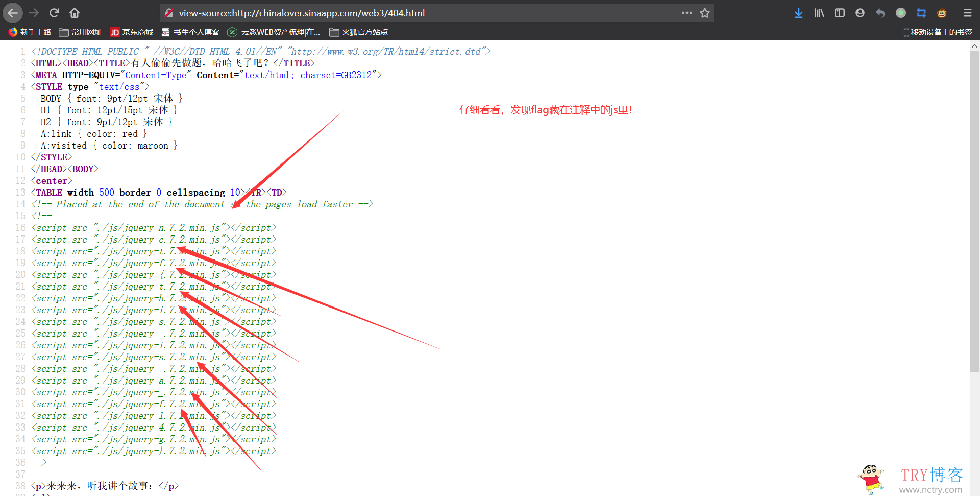Click the curved undo arrow toolbar icon
This screenshot has width=980, height=496.
[880, 13]
